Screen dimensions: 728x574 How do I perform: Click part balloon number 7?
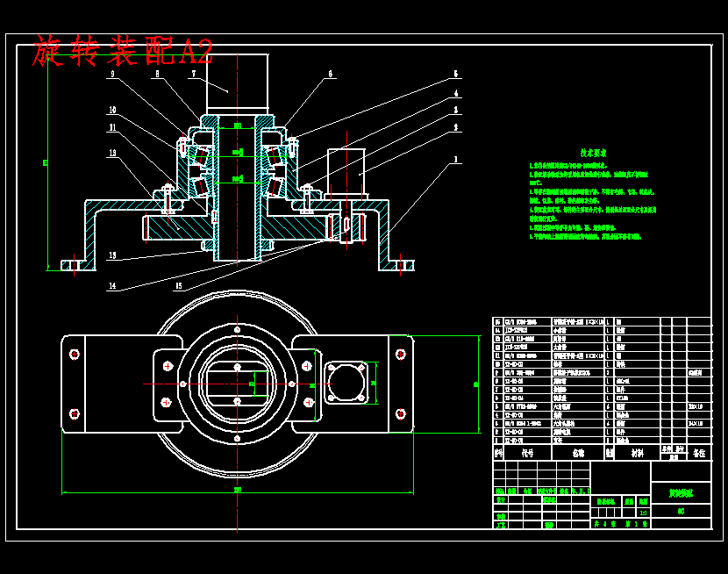(194, 74)
